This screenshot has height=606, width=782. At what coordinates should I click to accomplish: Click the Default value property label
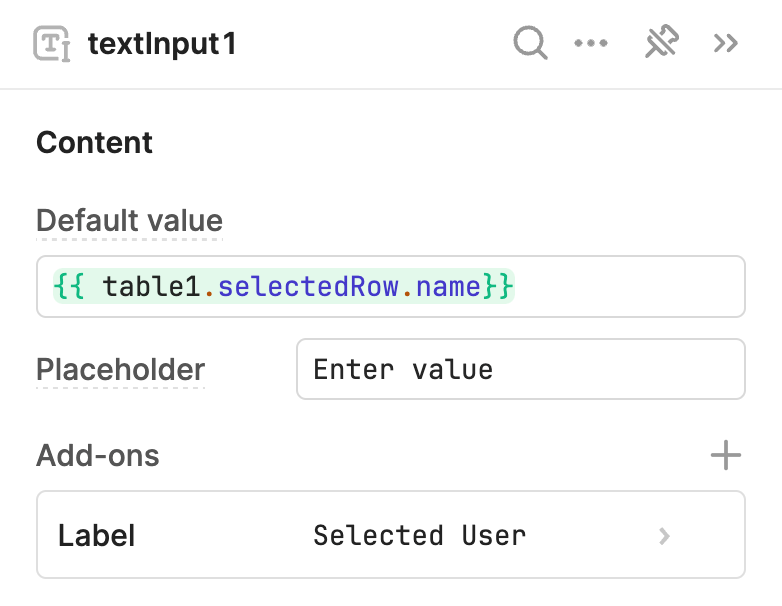point(129,220)
